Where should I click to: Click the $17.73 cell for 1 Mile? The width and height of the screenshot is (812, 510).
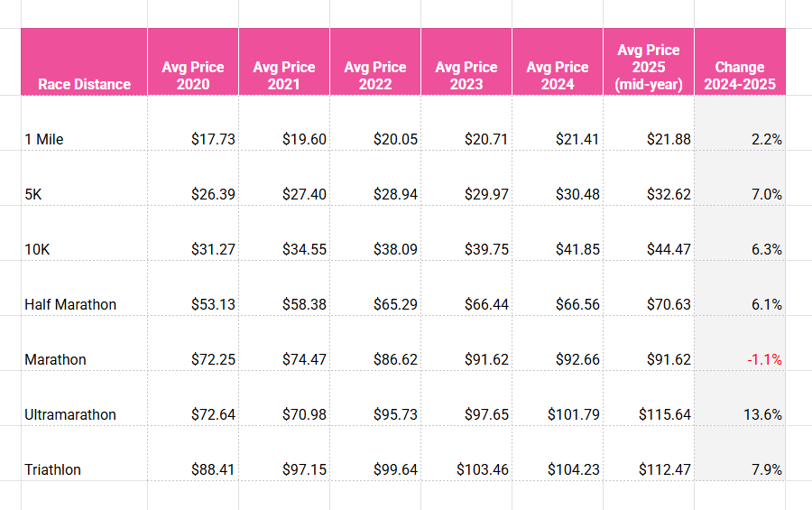click(193, 123)
